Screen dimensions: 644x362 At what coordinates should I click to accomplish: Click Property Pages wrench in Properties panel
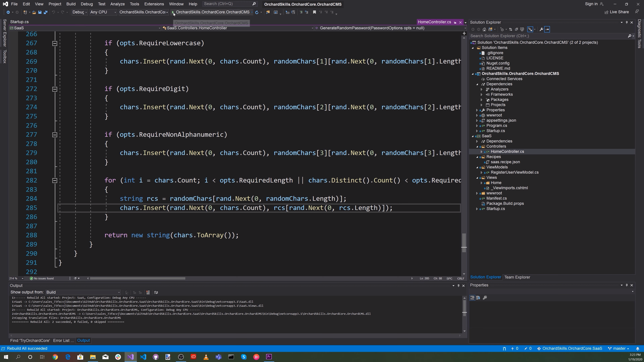(x=485, y=297)
